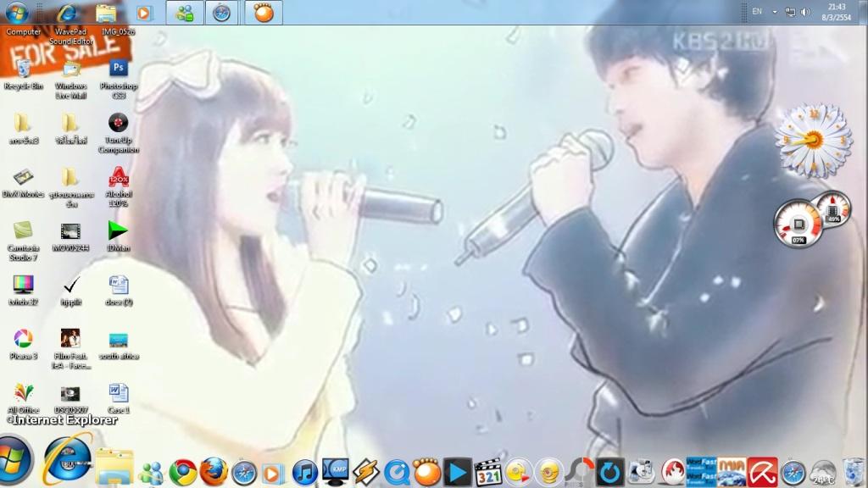Launch iTunes from the dock
The width and height of the screenshot is (868, 488).
[304, 473]
